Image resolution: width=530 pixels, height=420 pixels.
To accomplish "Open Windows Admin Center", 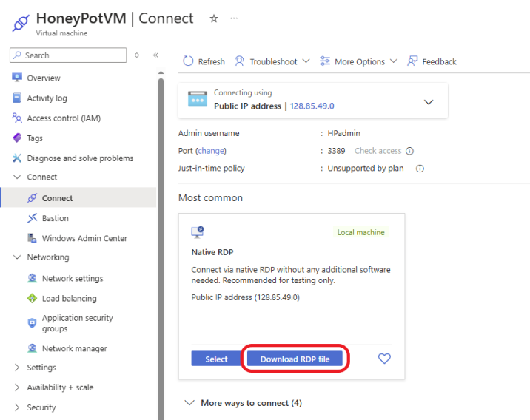I will coord(84,238).
